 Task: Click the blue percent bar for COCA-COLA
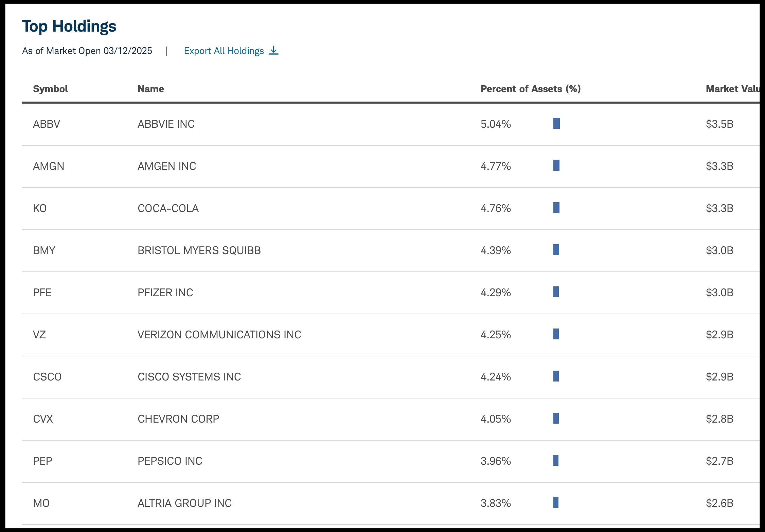(556, 208)
